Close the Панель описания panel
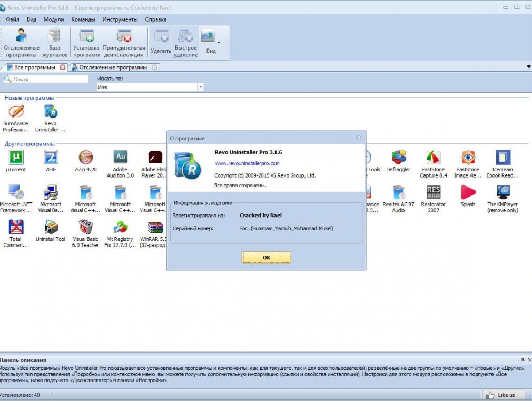 point(529,359)
